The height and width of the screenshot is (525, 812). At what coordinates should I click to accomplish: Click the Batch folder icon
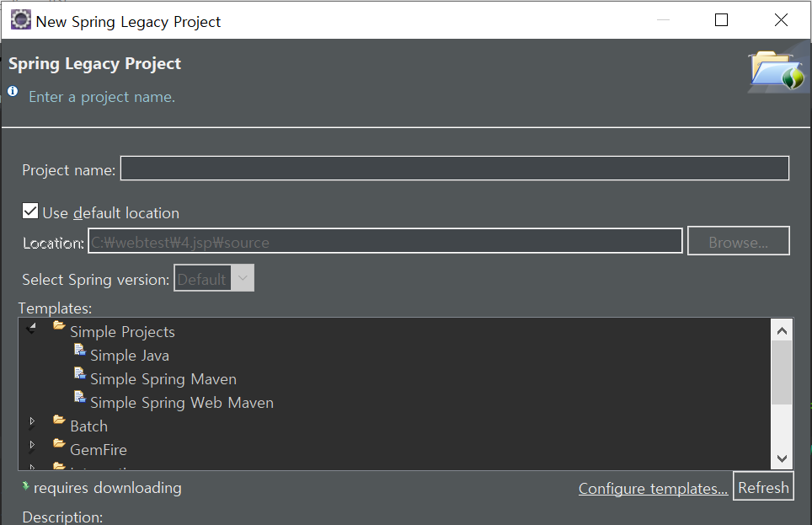[x=59, y=421]
